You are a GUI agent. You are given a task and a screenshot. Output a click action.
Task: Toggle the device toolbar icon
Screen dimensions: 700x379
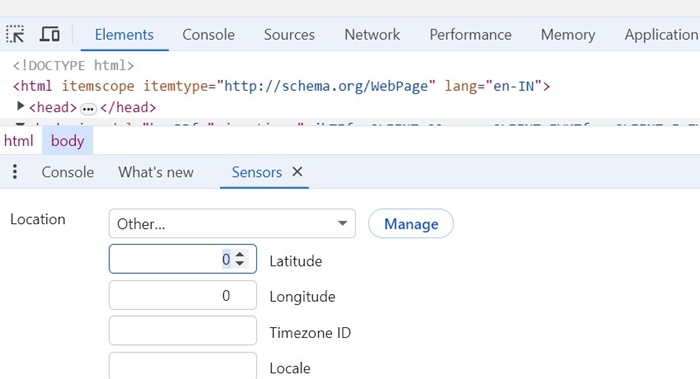[50, 34]
